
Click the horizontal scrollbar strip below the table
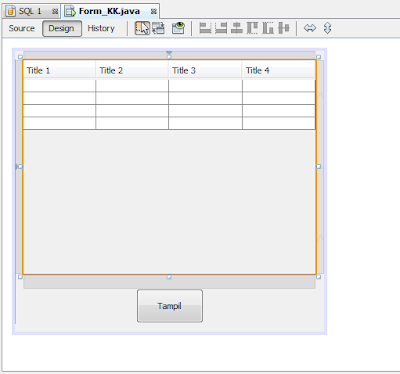(x=169, y=283)
